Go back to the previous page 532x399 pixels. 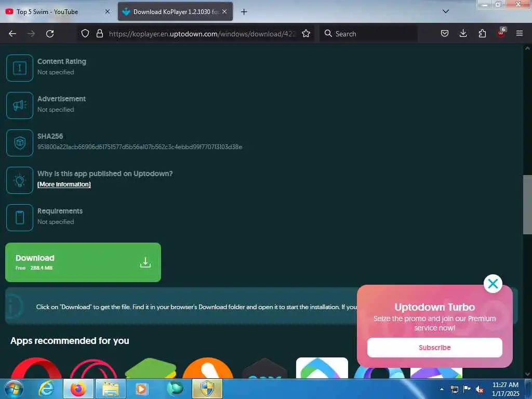[x=12, y=34]
